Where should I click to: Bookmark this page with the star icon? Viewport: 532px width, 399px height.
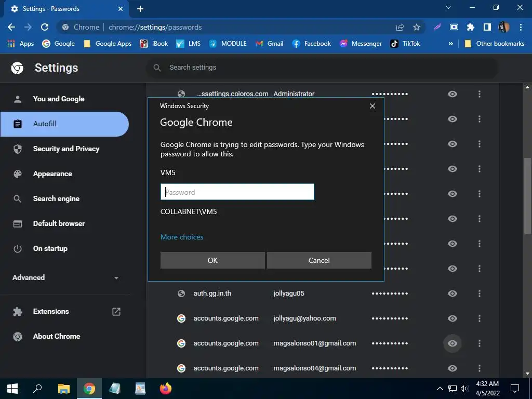(x=417, y=27)
